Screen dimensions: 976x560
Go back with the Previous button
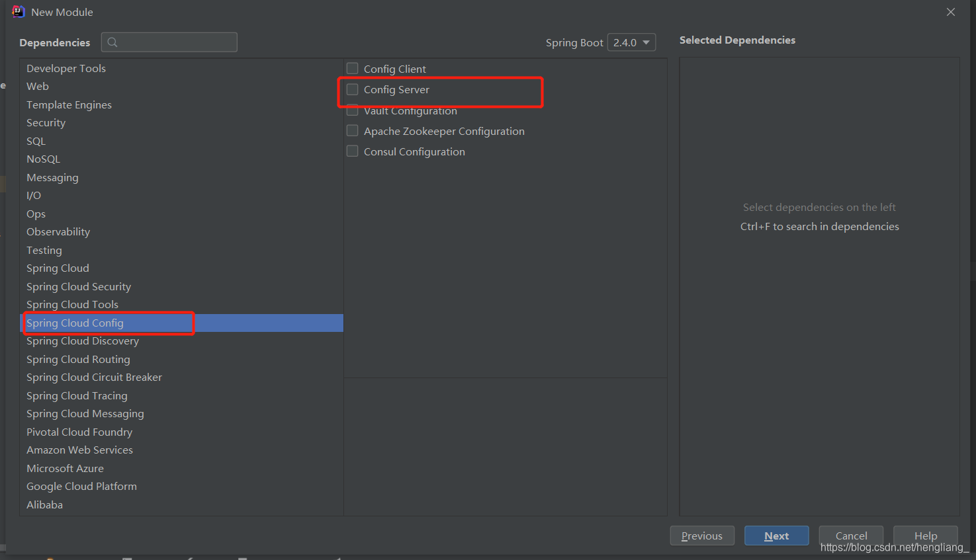702,536
